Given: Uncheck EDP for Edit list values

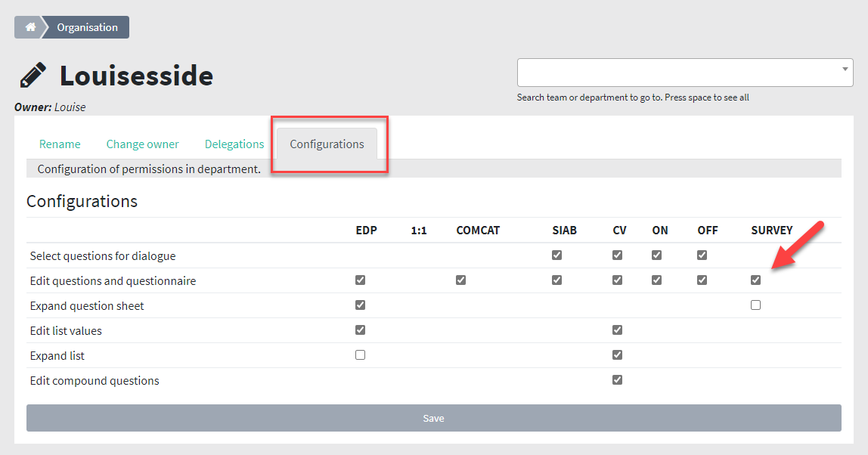Looking at the screenshot, I should (361, 330).
